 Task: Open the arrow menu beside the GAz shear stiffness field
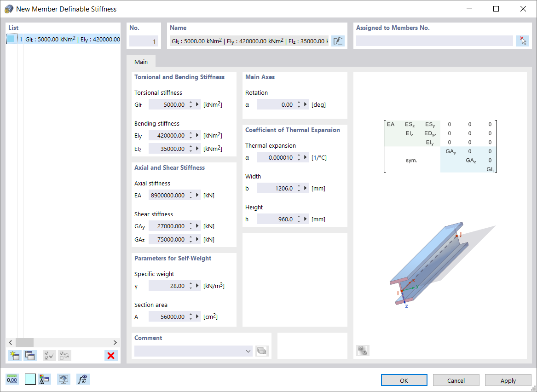pyautogui.click(x=197, y=239)
